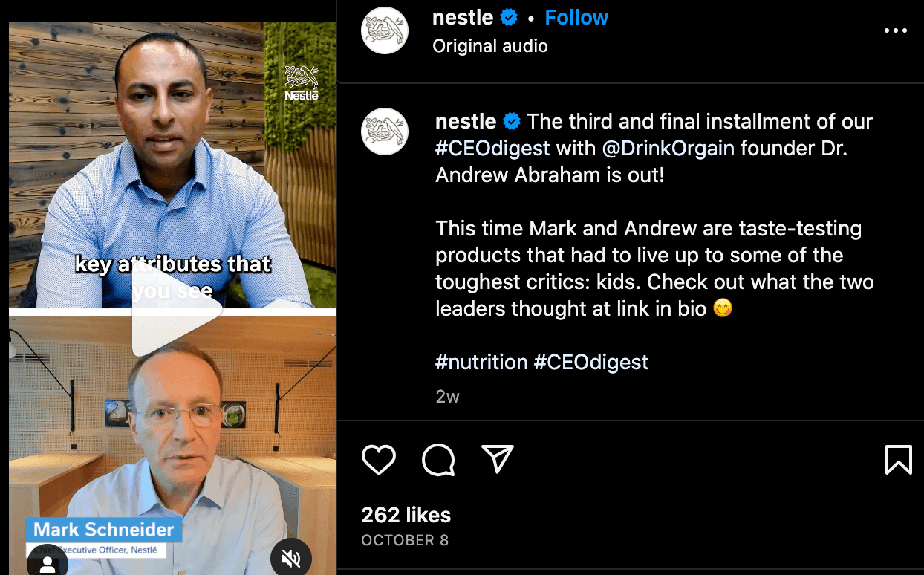Share post using paper plane icon

(x=497, y=460)
